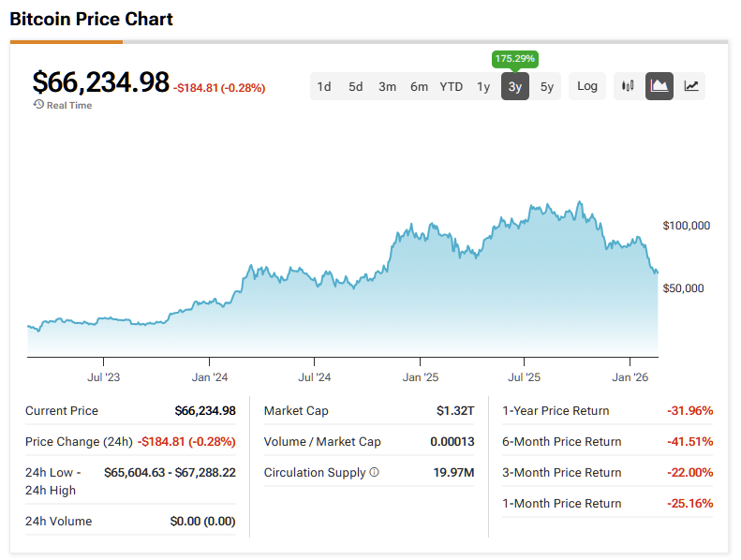Image resolution: width=741 pixels, height=560 pixels.
Task: Click the Circulation Supply label
Action: 315,473
